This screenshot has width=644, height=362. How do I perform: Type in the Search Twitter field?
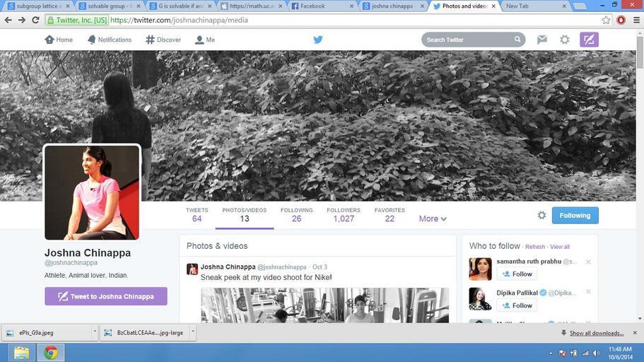pyautogui.click(x=468, y=40)
